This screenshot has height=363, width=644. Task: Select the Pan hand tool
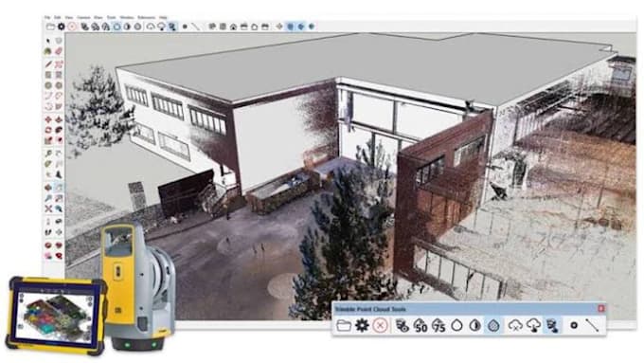click(x=59, y=188)
